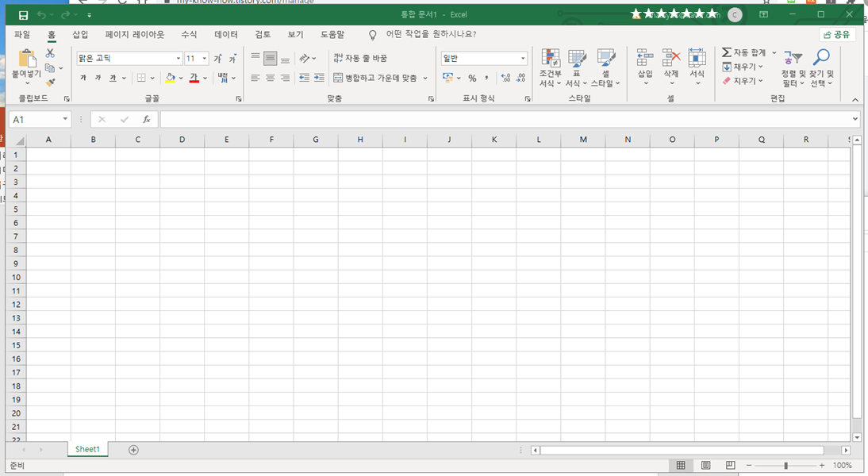Toggle bold formatting
868x476 pixels.
(x=83, y=78)
